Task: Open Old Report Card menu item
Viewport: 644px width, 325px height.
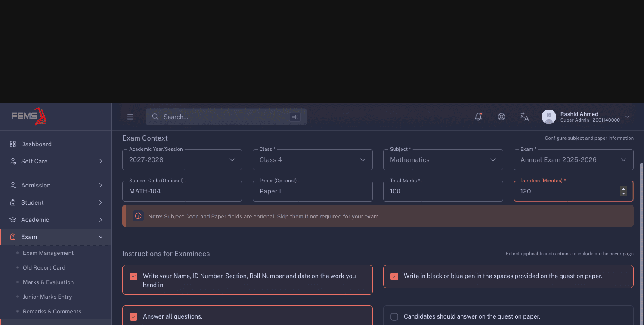Action: coord(44,267)
